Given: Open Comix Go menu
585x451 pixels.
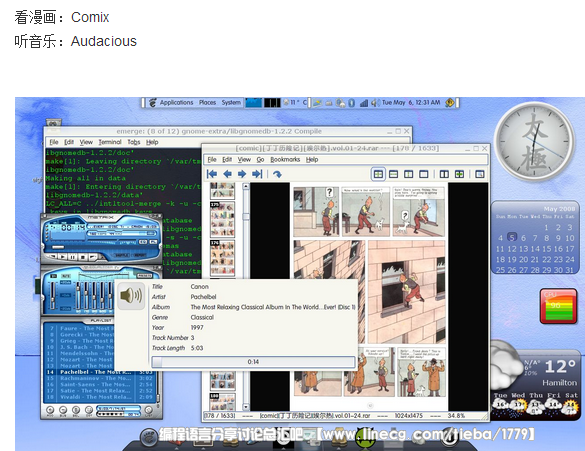Looking at the screenshot, I should point(260,160).
